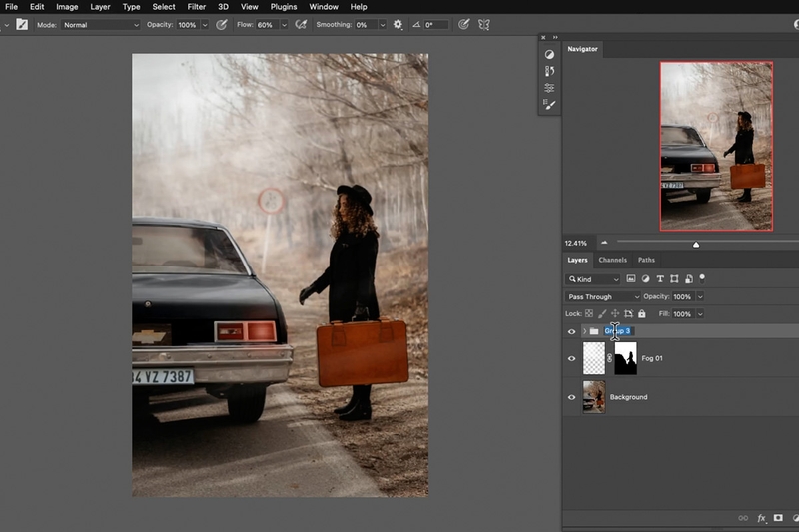Open smoothing options gear icon
Viewport: 799px width, 532px height.
pos(398,24)
